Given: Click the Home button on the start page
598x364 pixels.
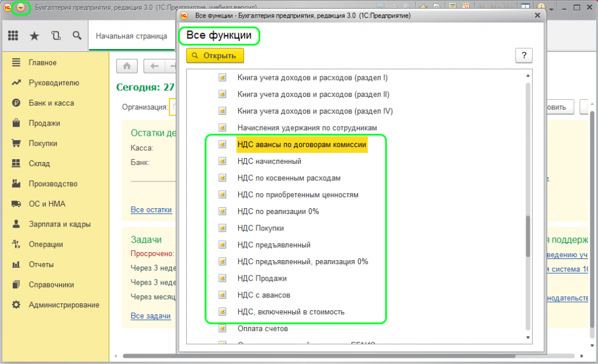Looking at the screenshot, I should pyautogui.click(x=127, y=66).
